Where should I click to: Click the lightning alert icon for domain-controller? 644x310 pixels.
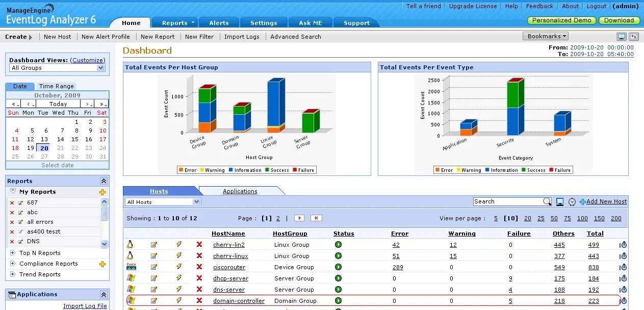[x=179, y=301]
